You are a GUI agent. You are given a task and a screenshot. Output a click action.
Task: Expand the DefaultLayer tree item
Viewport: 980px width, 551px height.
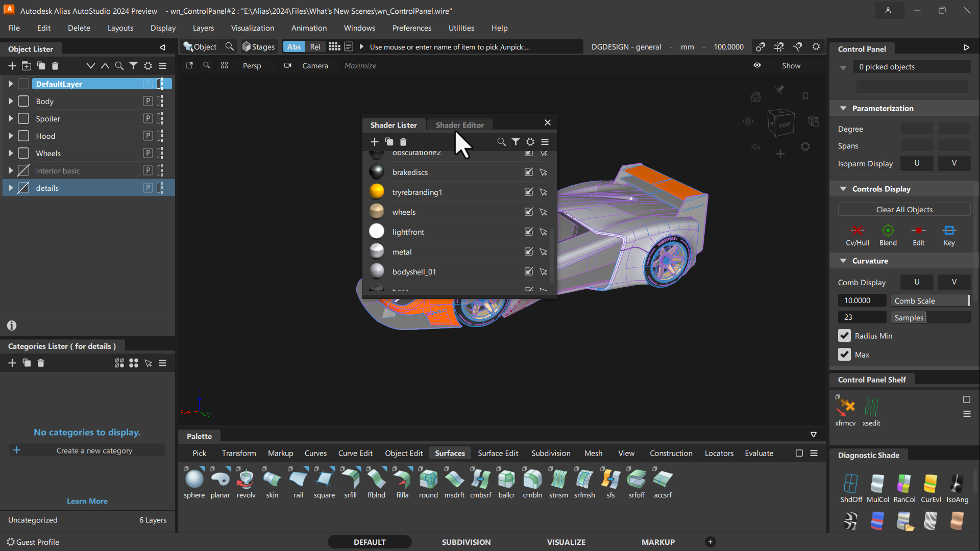(x=10, y=84)
